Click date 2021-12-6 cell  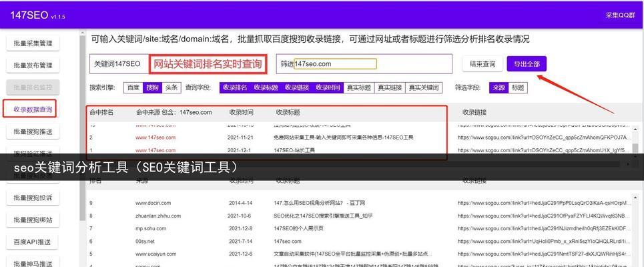(241, 254)
